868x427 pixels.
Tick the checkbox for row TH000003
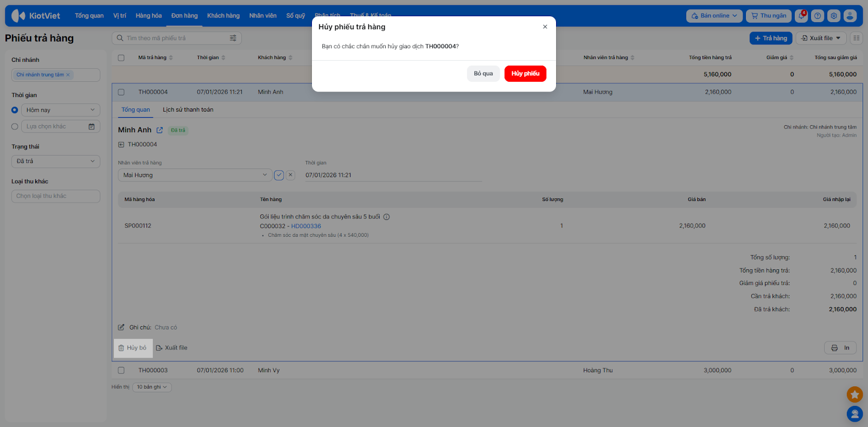pos(121,371)
